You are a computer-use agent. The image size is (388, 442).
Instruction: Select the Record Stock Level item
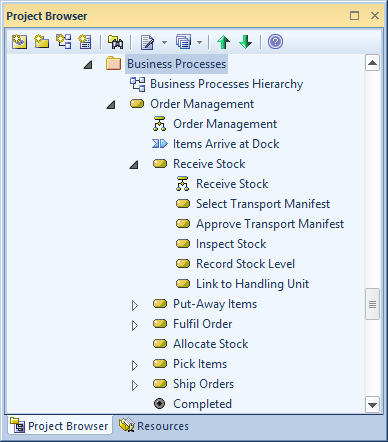245,264
